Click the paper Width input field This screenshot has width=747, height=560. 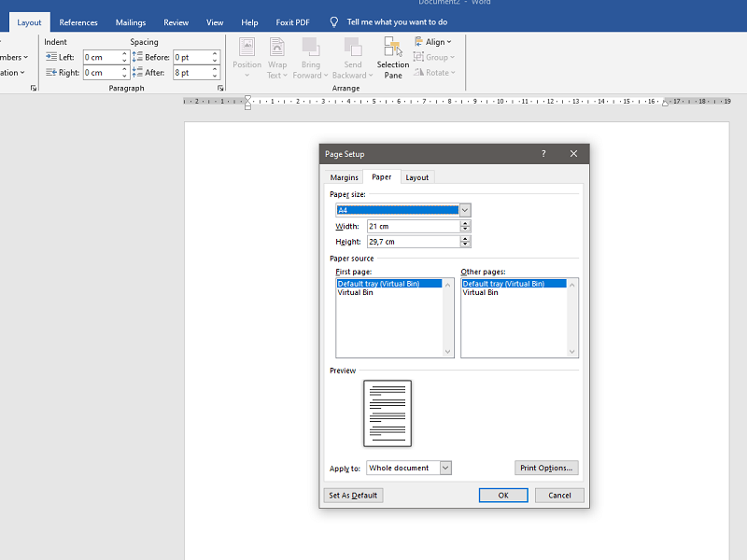[x=413, y=226]
